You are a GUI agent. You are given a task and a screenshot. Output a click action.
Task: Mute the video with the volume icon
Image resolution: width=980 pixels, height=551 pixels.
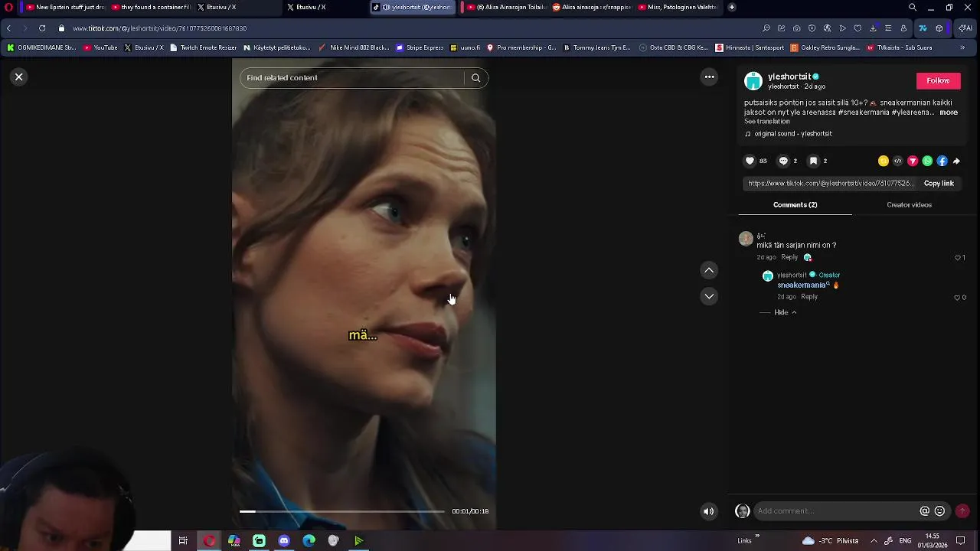[x=709, y=511]
